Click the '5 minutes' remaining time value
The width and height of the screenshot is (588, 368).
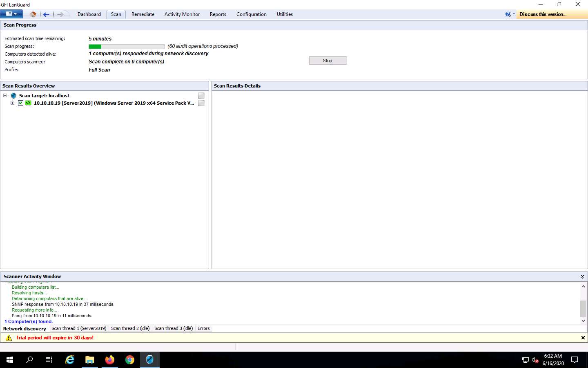100,39
